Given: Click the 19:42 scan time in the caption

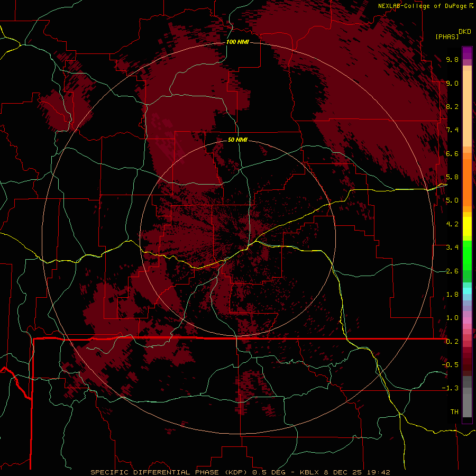Looking at the screenshot, I should pos(378,472).
